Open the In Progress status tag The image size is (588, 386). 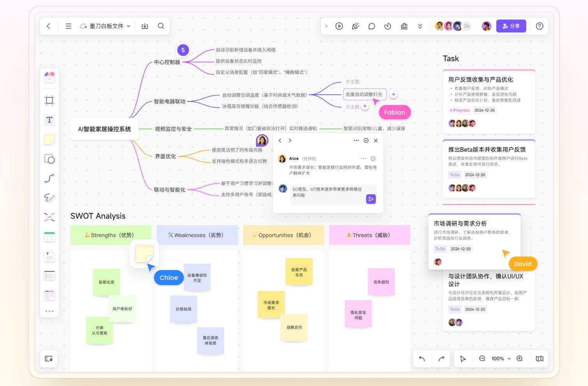point(459,110)
